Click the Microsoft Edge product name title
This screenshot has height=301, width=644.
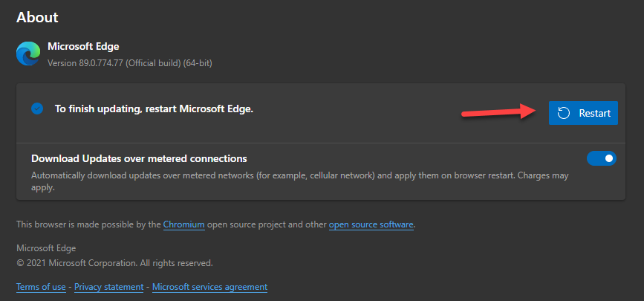(x=83, y=47)
